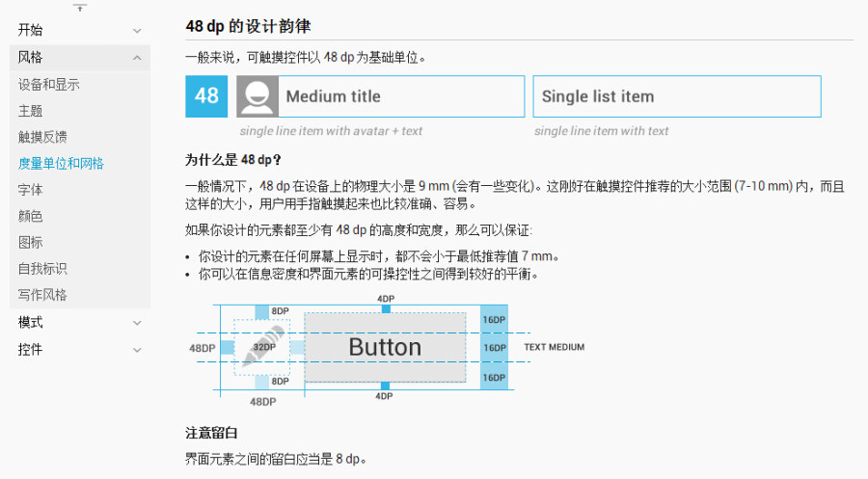Open 写作风格 from the sidebar

point(42,295)
